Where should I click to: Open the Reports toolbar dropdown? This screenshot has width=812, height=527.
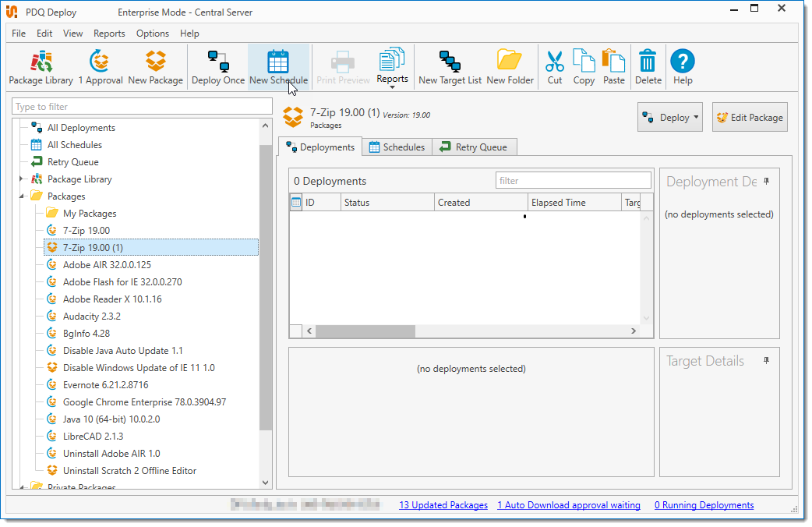pos(392,69)
